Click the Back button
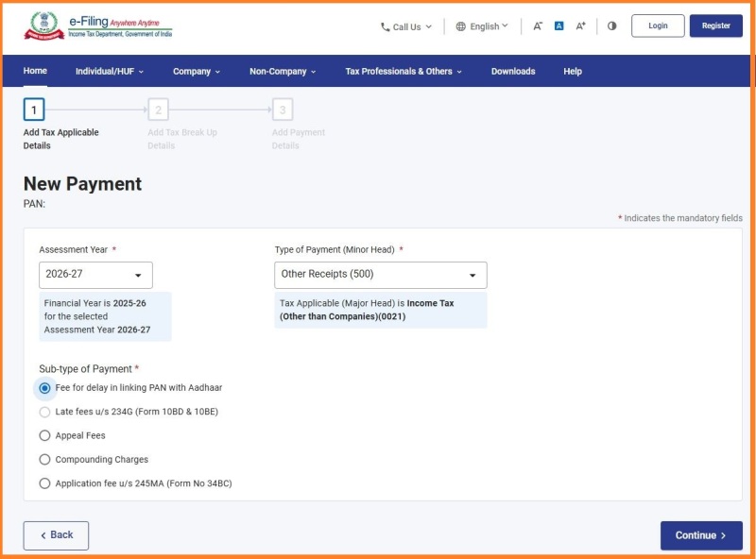 tap(56, 535)
